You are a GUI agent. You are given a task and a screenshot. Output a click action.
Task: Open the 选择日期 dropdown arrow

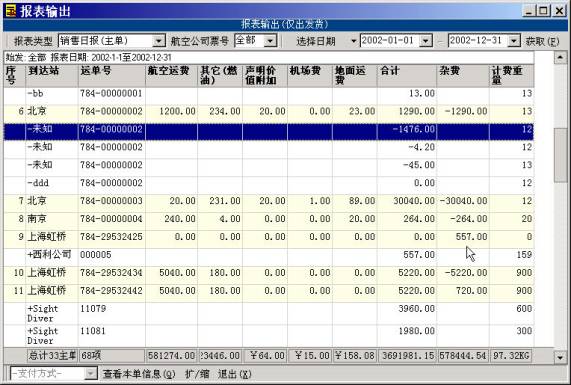[353, 41]
